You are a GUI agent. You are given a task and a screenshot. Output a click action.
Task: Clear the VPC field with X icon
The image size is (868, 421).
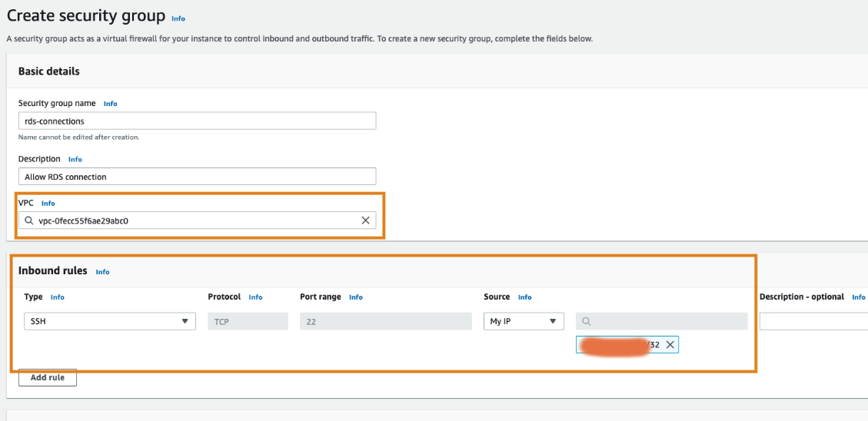pos(365,220)
